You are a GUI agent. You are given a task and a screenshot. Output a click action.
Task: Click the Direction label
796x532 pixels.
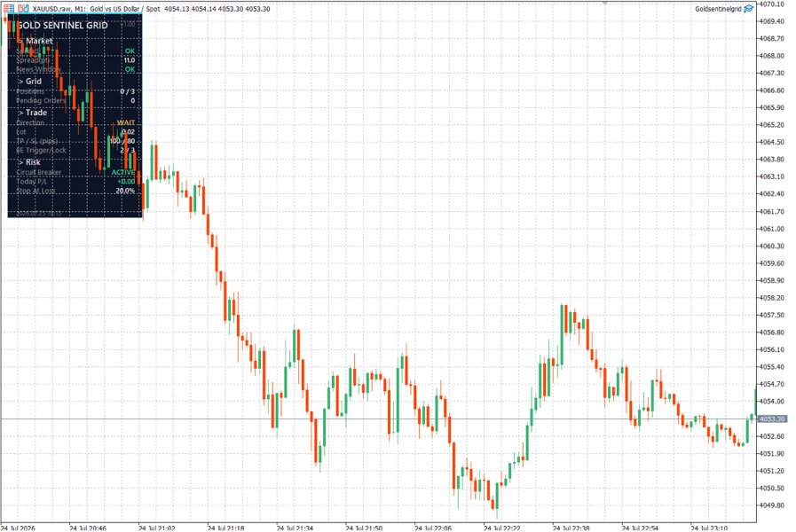coord(30,122)
